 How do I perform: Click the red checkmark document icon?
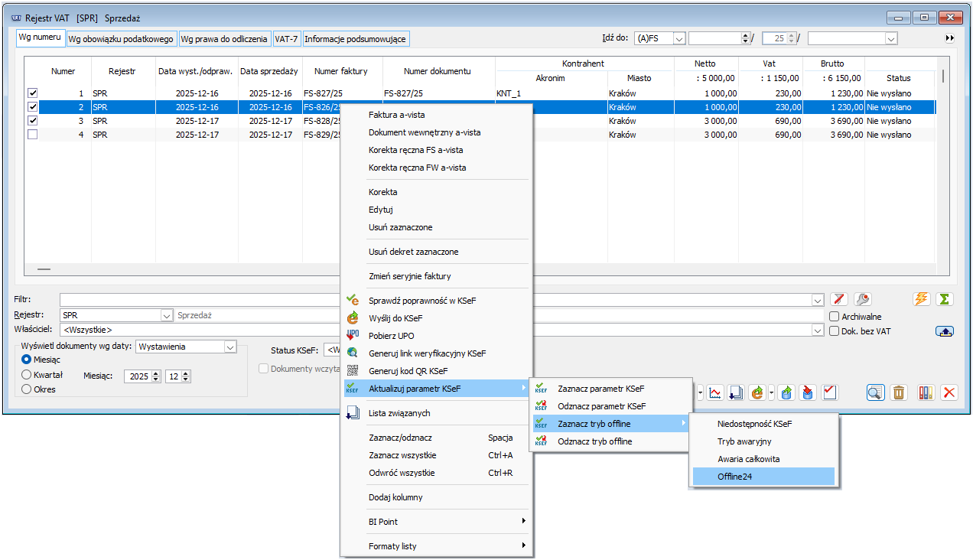[x=829, y=392]
